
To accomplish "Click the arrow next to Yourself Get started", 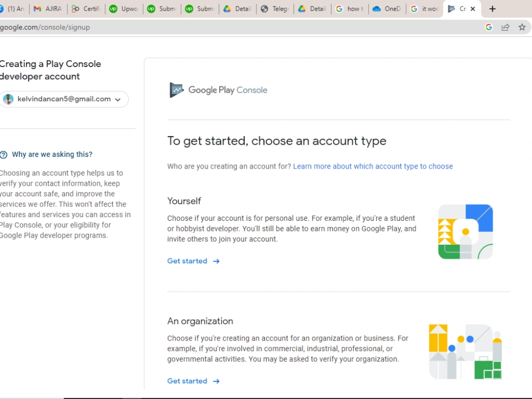I will pos(216,261).
